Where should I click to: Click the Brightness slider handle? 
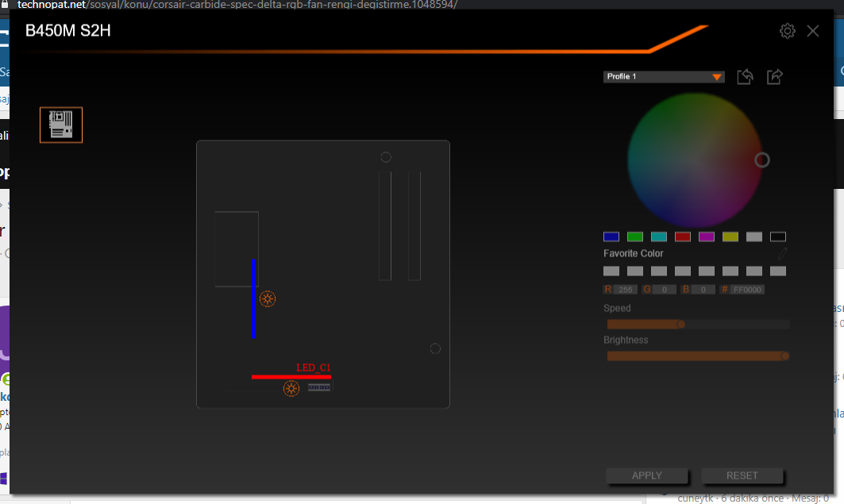point(784,356)
